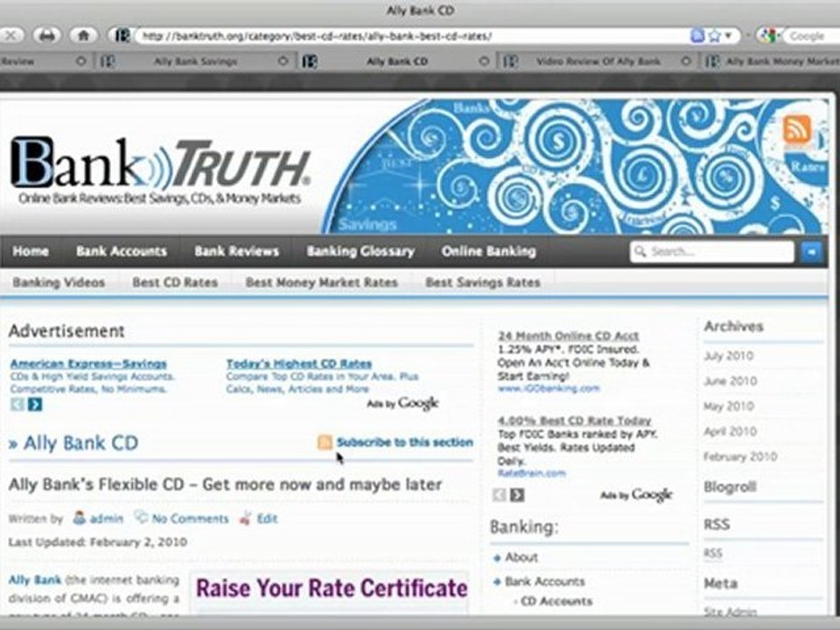The height and width of the screenshot is (630, 840).
Task: Click previous arrow under American Express ad
Action: [x=17, y=404]
